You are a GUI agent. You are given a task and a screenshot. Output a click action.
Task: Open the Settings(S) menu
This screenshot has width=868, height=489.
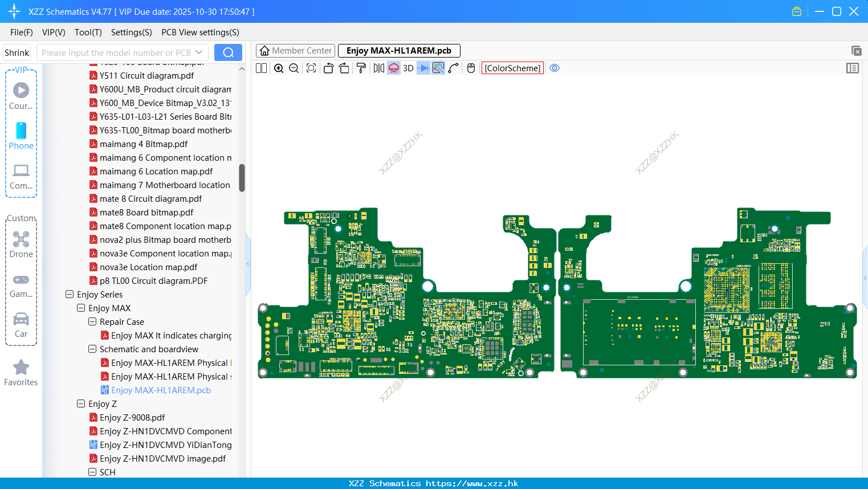[x=132, y=32]
